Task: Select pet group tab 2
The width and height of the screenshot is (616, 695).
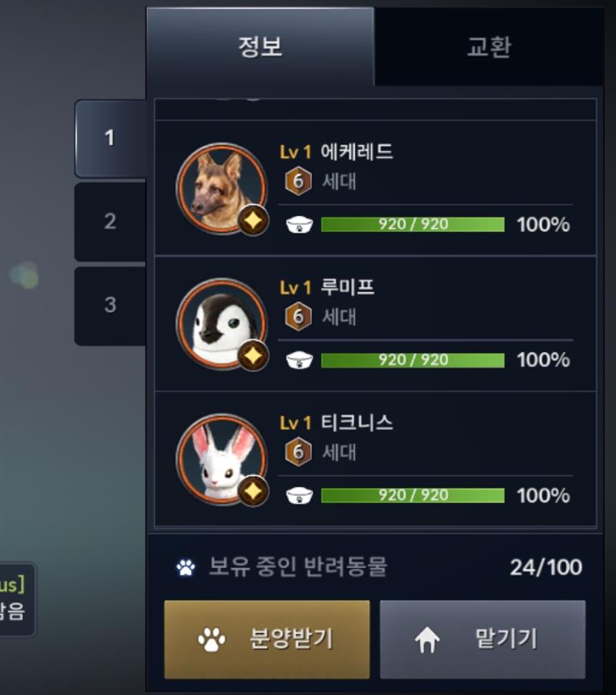Action: (x=110, y=221)
